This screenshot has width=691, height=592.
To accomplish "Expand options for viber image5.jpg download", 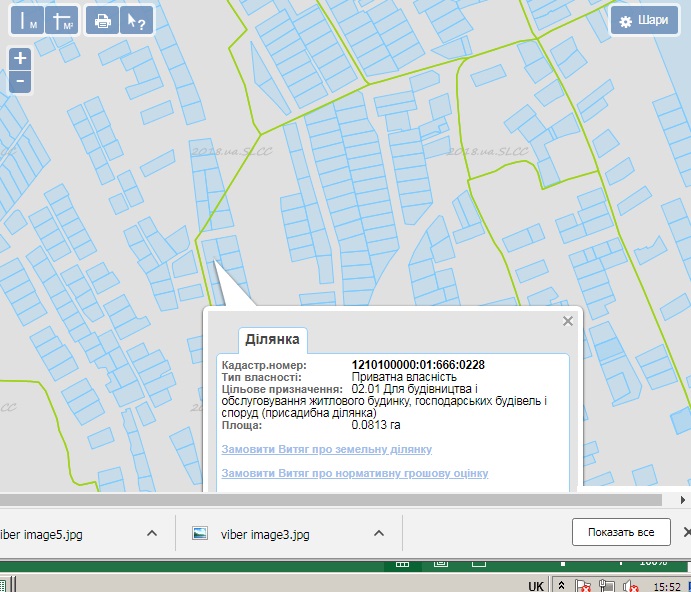I will [x=152, y=534].
